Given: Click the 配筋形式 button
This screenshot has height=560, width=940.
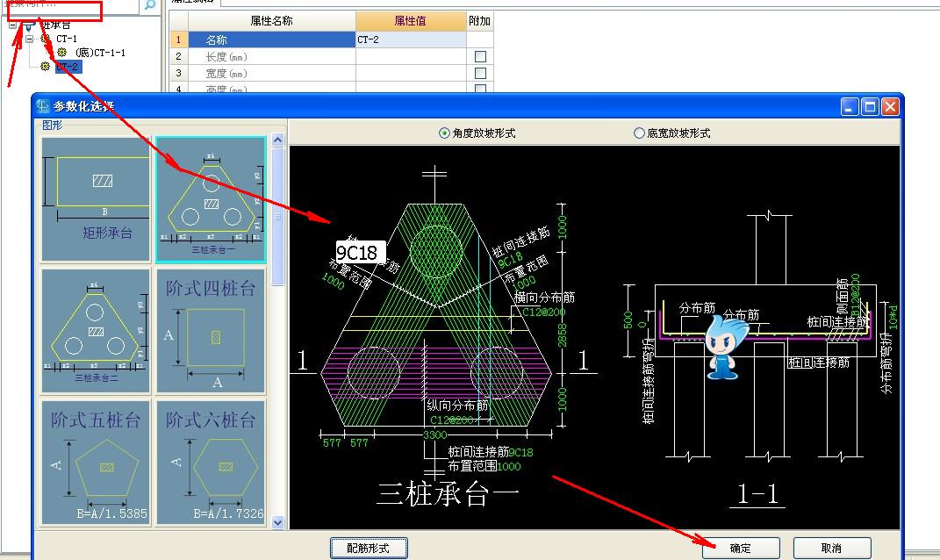Looking at the screenshot, I should tap(369, 548).
